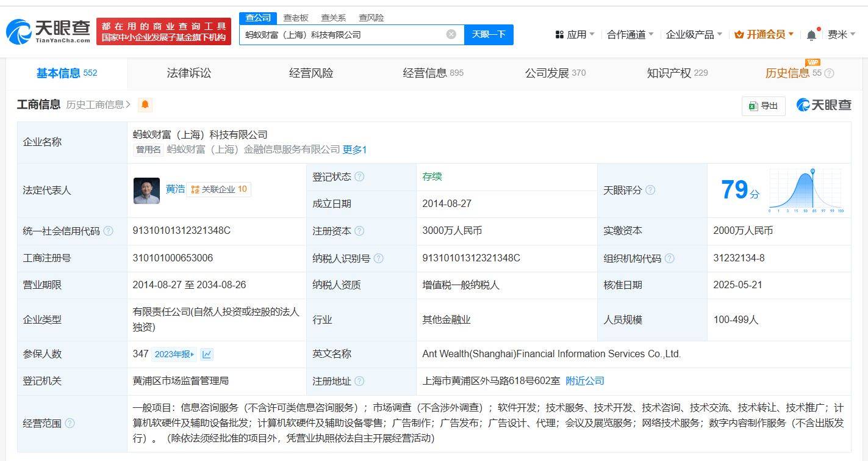Open the 应用 dropdown menu
The width and height of the screenshot is (868, 461).
point(575,35)
